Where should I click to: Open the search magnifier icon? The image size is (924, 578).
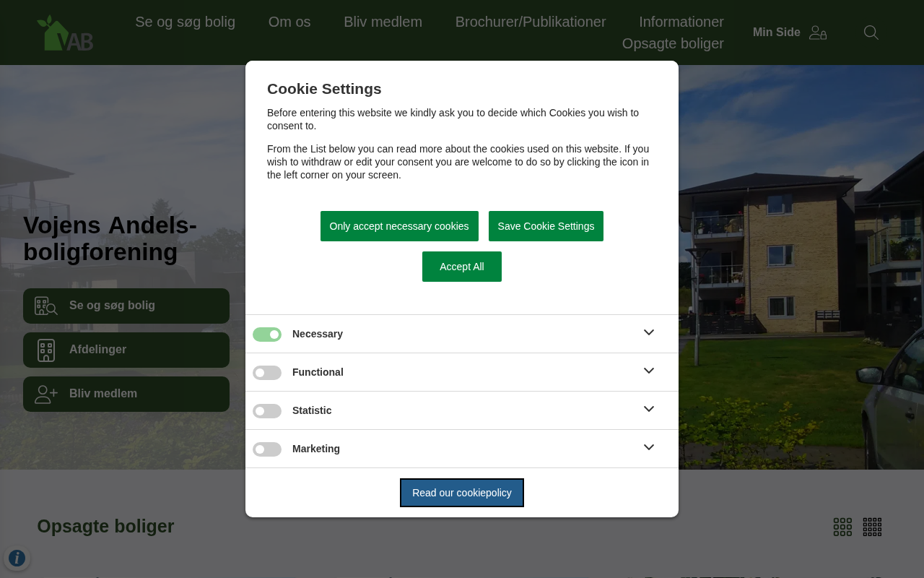click(x=871, y=33)
